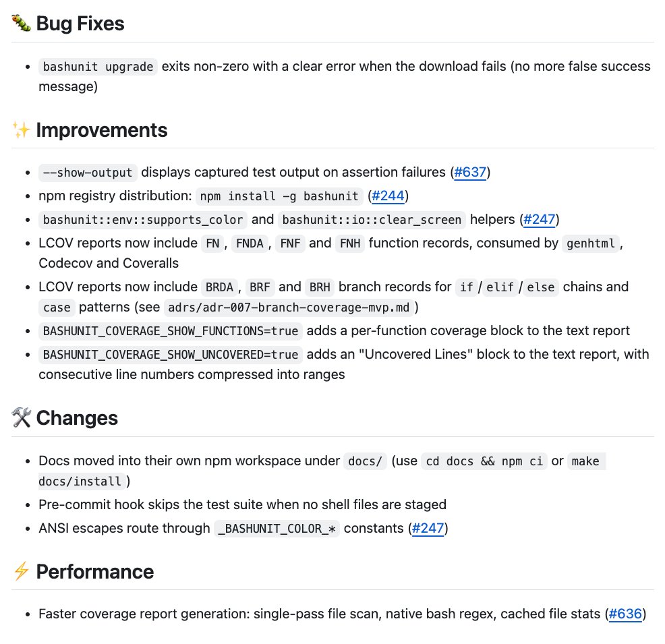
Task: Click the Improvements heading
Action: click(x=102, y=129)
